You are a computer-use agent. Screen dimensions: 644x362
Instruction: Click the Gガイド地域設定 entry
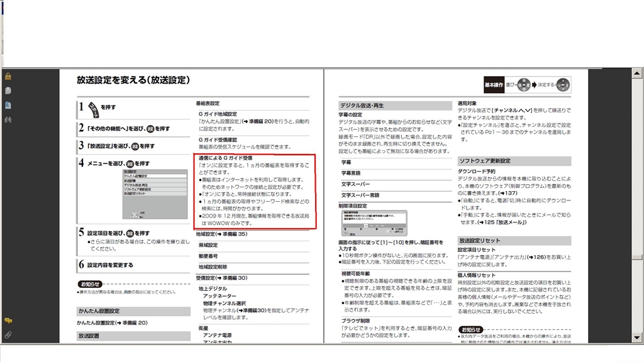click(218, 114)
